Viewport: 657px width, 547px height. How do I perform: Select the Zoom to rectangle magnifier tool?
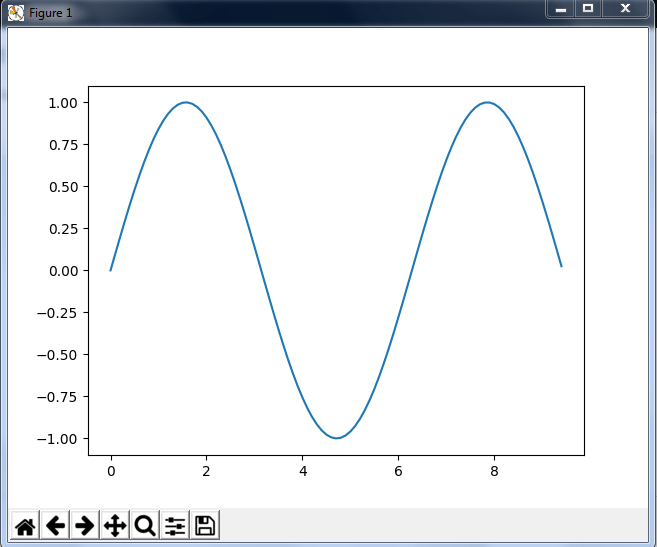tap(145, 525)
